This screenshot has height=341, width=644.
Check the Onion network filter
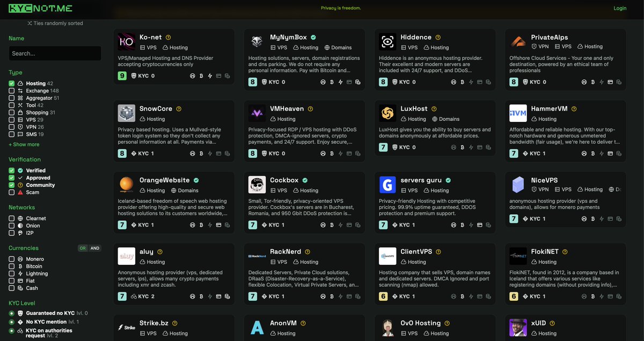tap(11, 226)
